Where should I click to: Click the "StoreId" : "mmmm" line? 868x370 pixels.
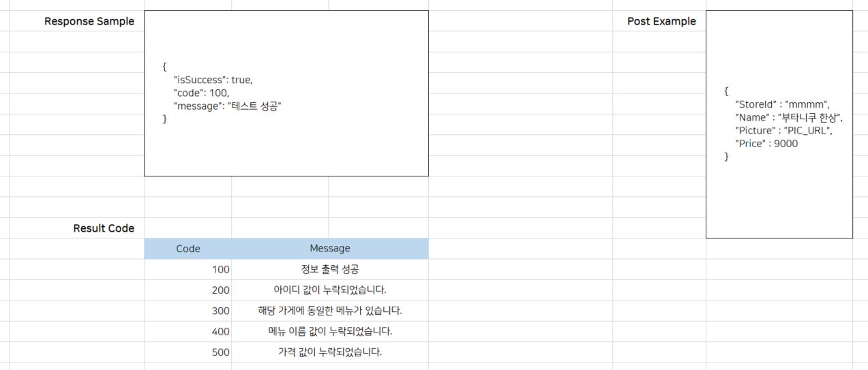[781, 104]
